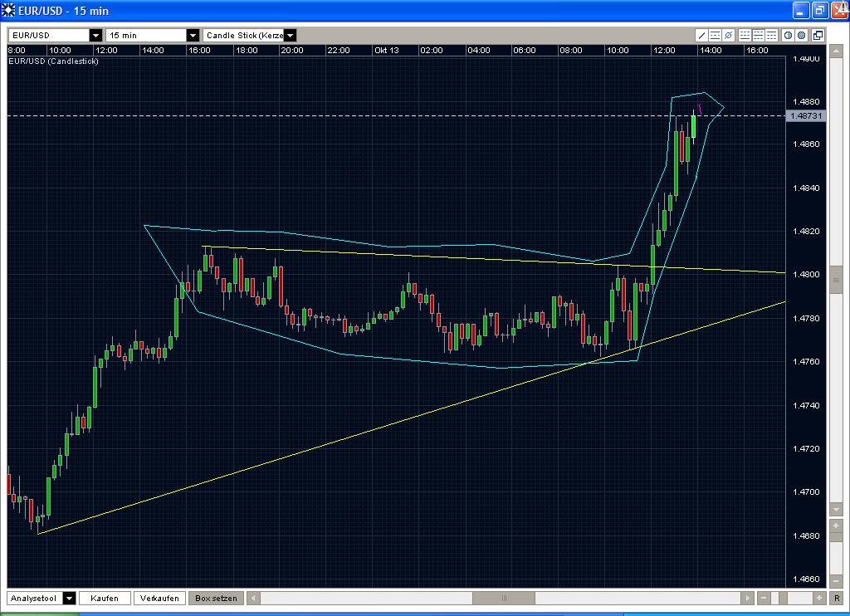Image resolution: width=850 pixels, height=616 pixels.
Task: Select the trend line drawing tool
Action: click(702, 35)
